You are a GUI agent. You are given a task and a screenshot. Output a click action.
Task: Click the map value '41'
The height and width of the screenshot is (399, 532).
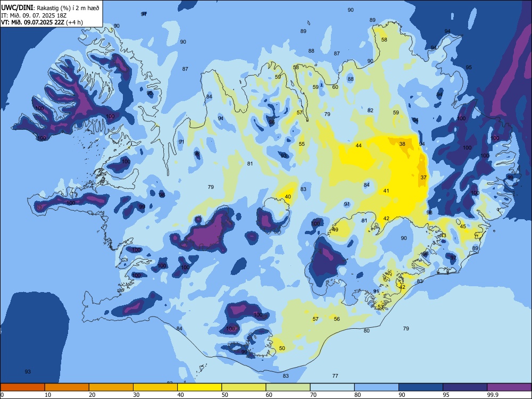pos(386,190)
